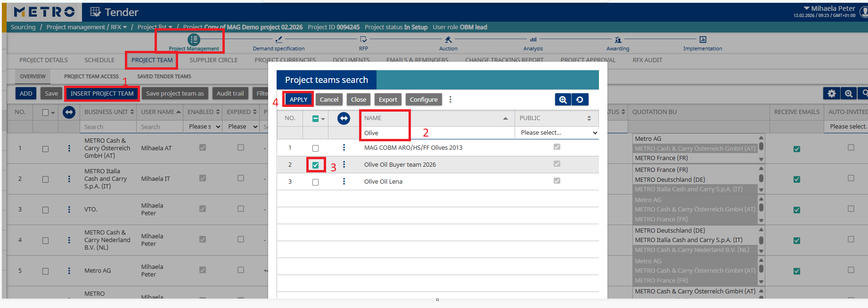Open row menu for Carry Nederland B.V. row
This screenshot has height=308, width=868.
pos(69,240)
